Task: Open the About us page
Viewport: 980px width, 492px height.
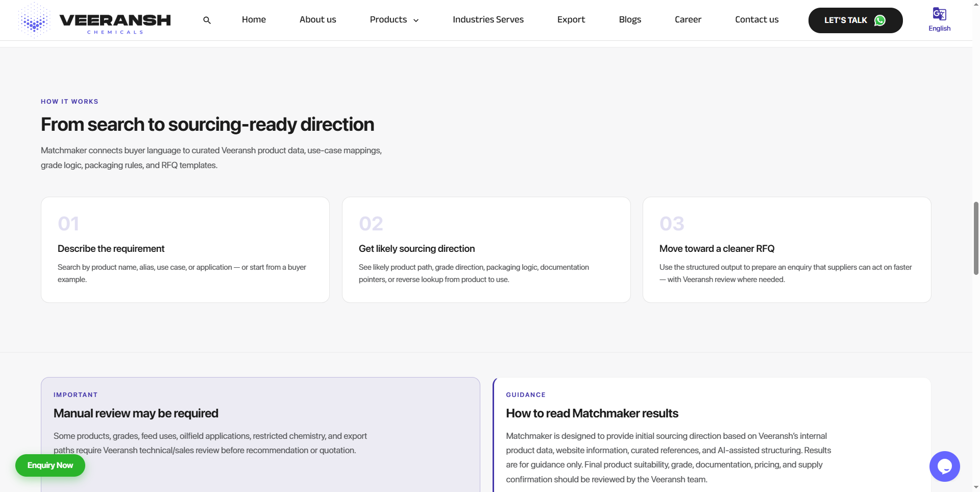Action: [317, 19]
